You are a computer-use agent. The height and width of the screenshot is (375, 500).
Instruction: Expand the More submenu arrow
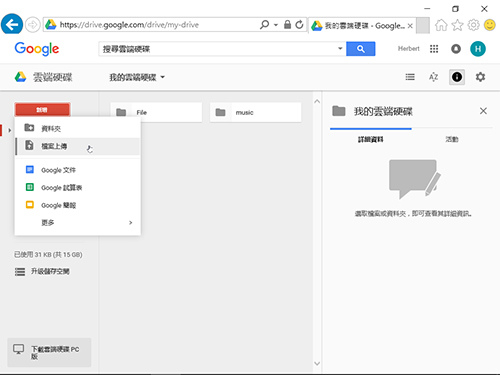tap(131, 222)
